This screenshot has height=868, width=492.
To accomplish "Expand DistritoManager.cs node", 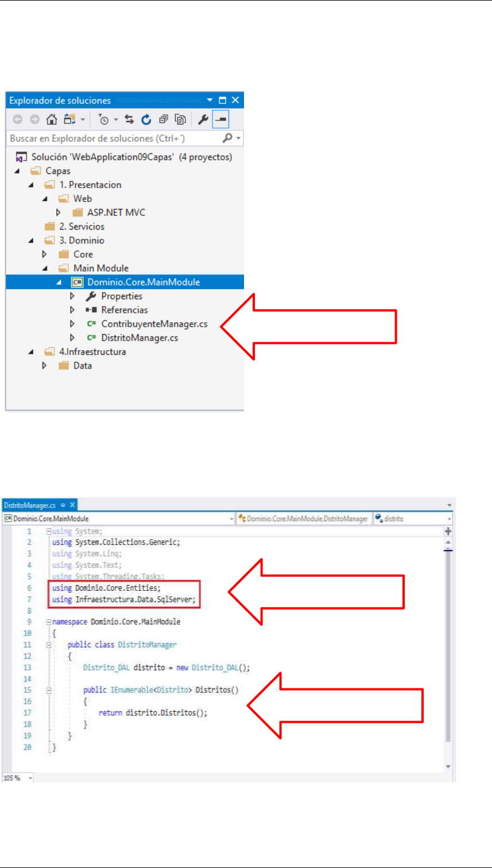I will 72,338.
